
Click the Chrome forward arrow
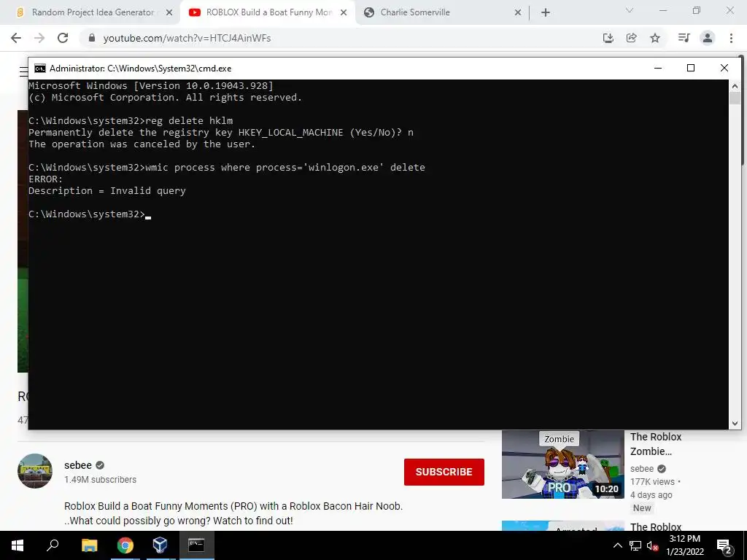point(39,38)
